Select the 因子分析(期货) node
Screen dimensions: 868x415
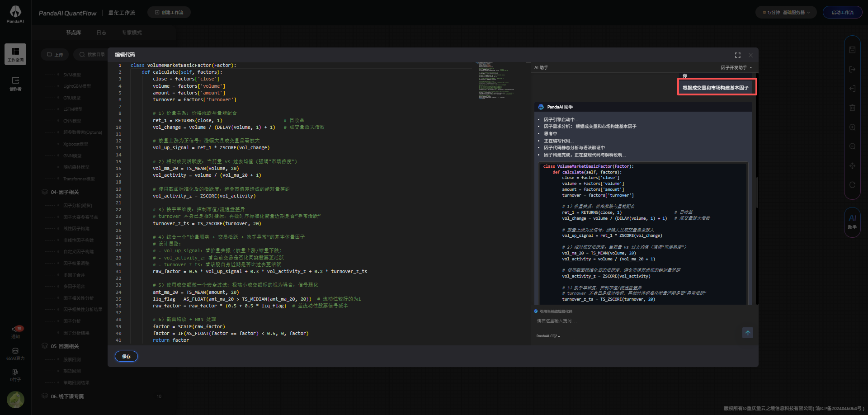click(x=78, y=206)
